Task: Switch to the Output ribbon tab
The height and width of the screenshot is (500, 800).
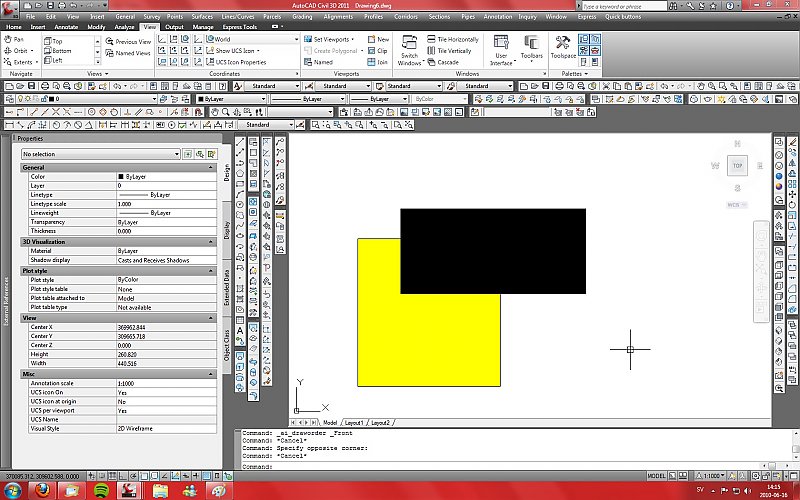Action: coord(174,27)
